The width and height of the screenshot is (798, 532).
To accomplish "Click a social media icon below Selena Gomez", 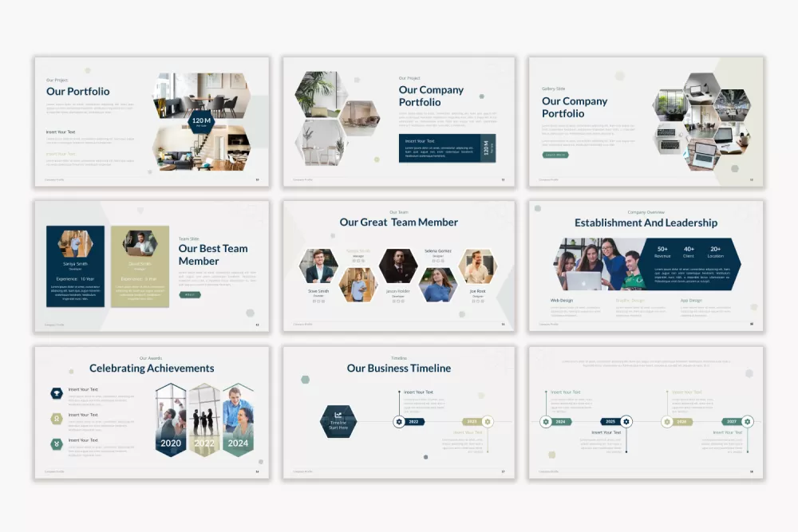I will tap(438, 262).
